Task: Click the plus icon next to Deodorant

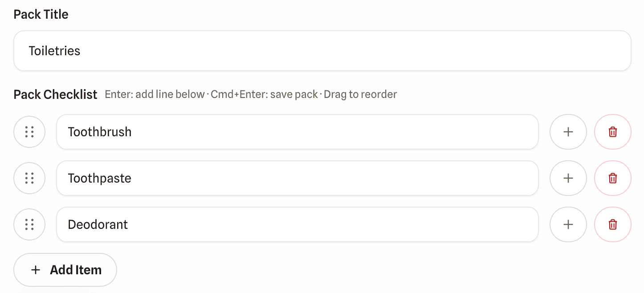Action: point(568,224)
